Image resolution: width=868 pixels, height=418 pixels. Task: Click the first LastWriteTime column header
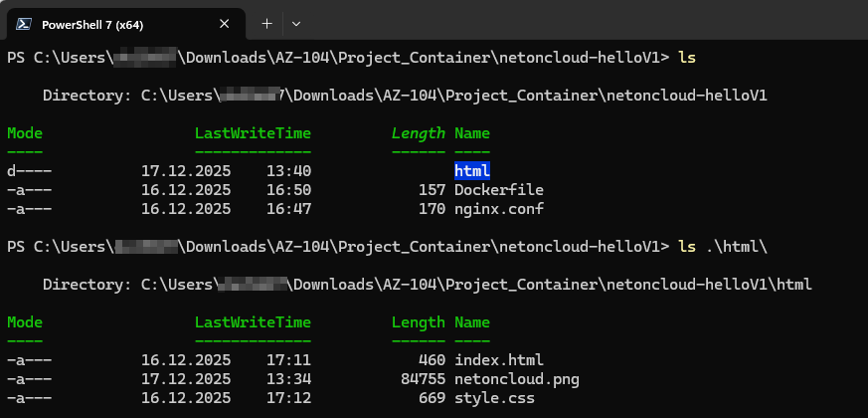tap(253, 132)
